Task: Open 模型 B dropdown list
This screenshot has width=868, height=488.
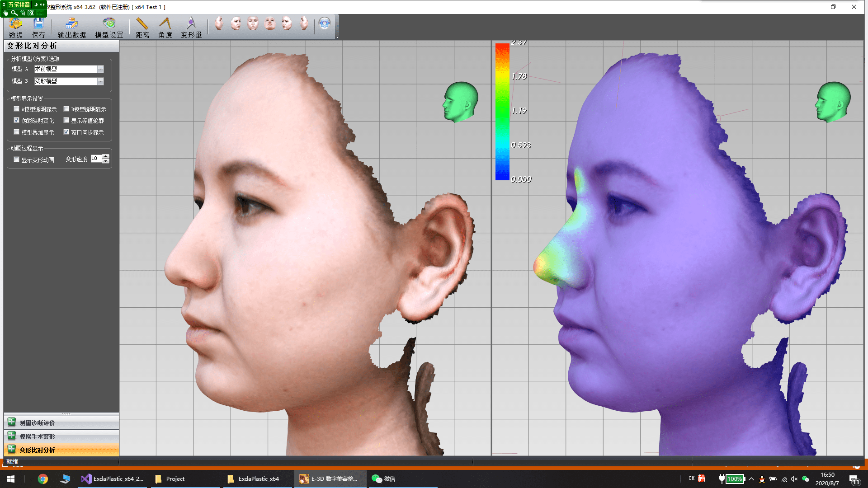Action: pyautogui.click(x=100, y=81)
